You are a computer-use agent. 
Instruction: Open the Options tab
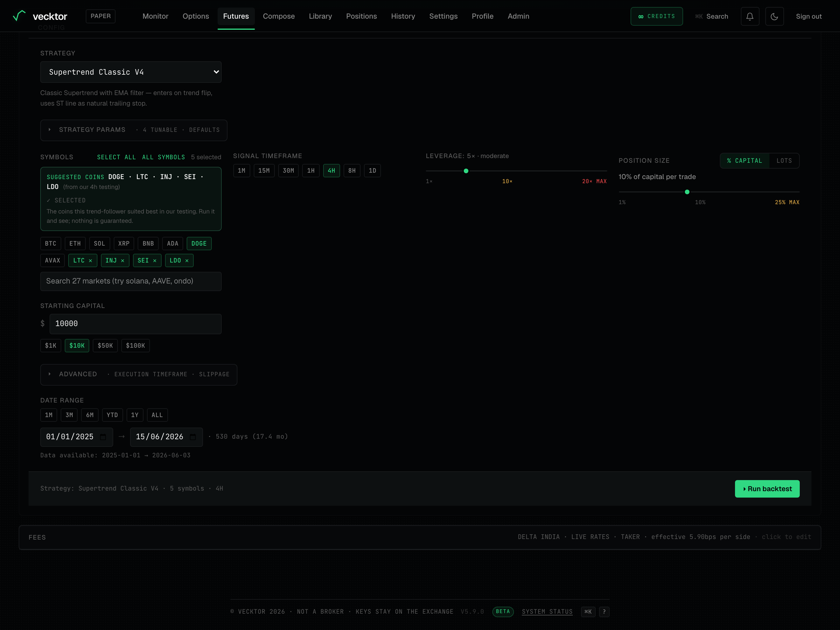point(196,16)
